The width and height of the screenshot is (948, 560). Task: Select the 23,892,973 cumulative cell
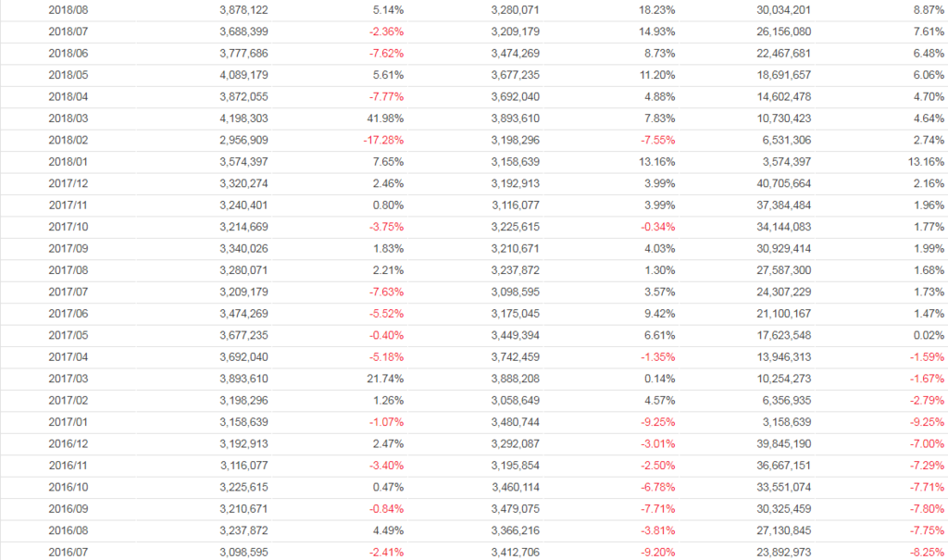pos(779,552)
